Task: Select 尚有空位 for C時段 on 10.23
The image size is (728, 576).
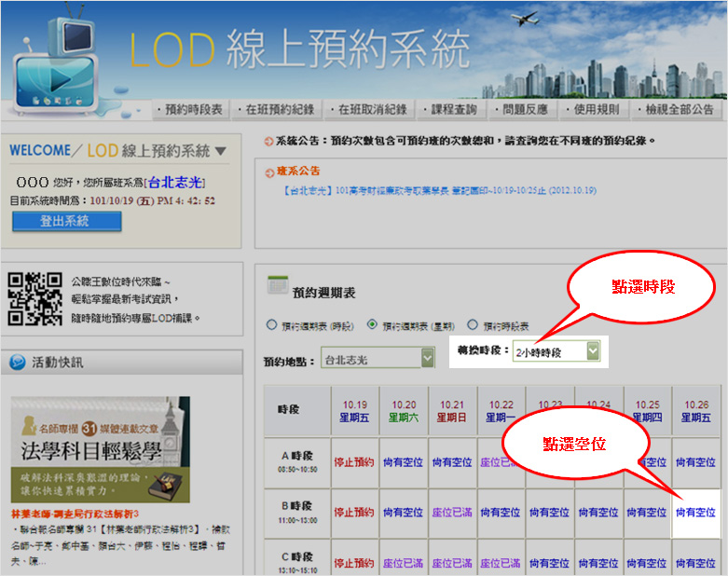Action: pos(549,563)
